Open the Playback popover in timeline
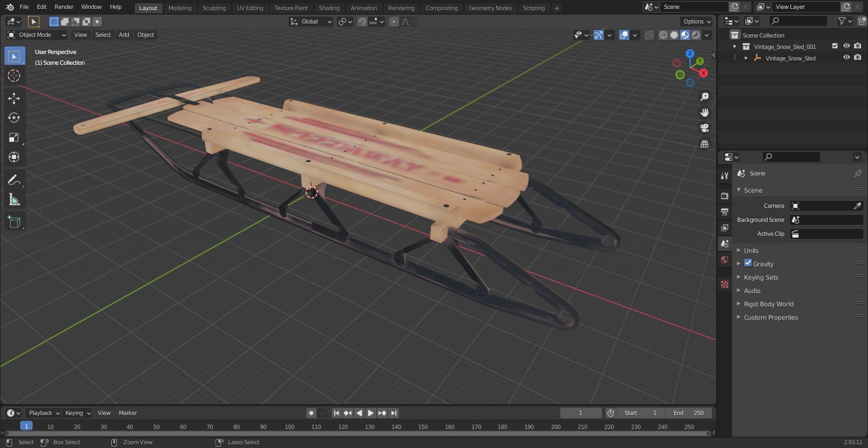868x448 pixels. [x=43, y=413]
